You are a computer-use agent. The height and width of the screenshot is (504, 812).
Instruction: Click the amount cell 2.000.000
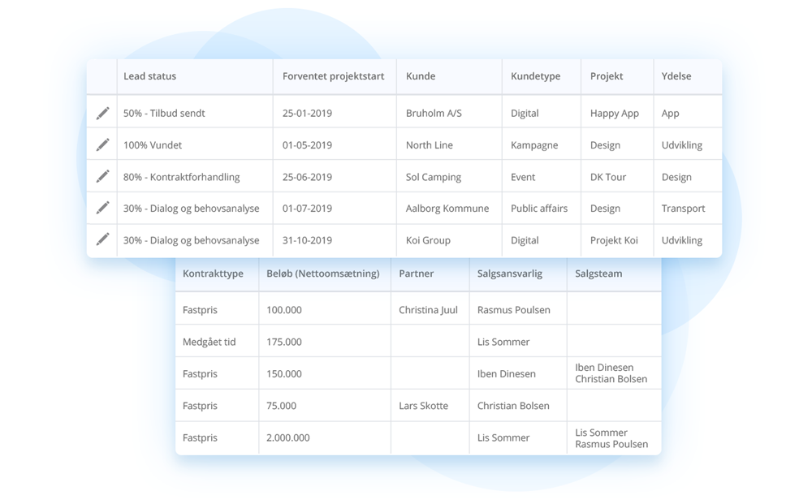[x=325, y=437]
